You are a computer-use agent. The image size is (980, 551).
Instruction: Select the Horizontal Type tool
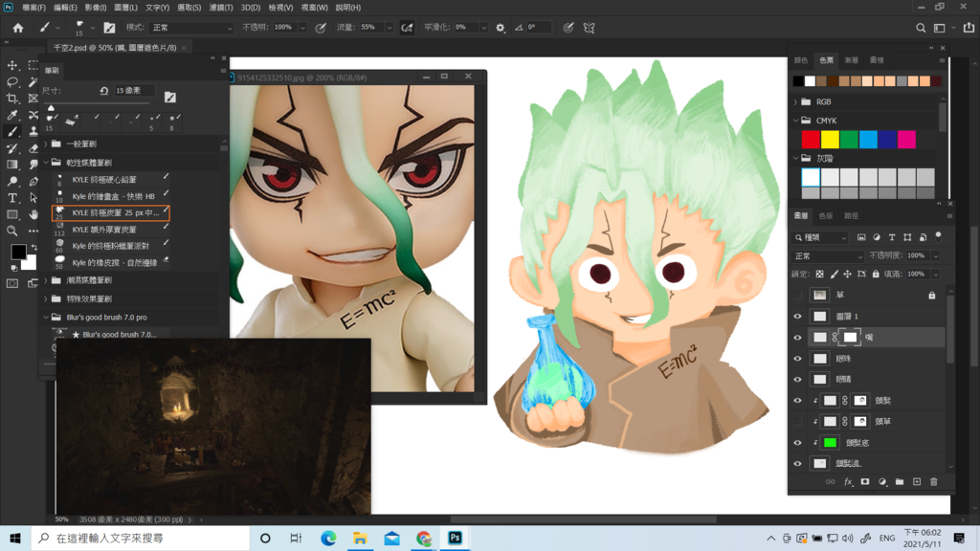click(11, 197)
